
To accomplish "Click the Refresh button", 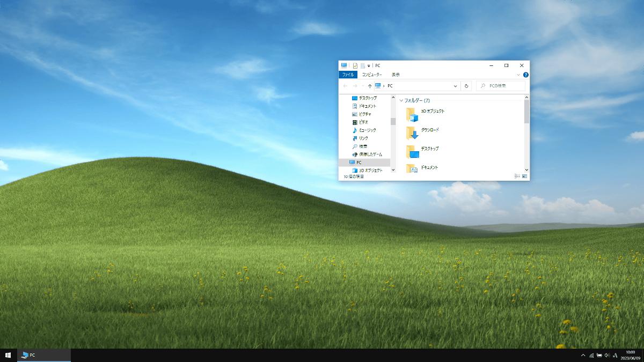I will 466,86.
